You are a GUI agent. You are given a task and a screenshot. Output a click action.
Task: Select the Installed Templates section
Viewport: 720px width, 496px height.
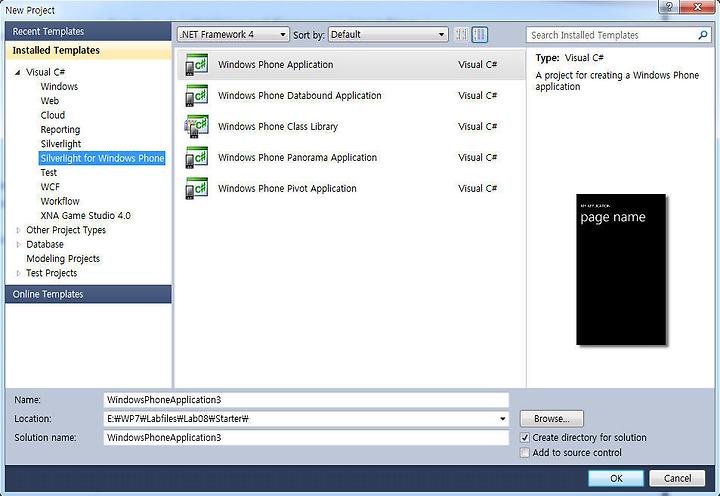tap(88, 51)
